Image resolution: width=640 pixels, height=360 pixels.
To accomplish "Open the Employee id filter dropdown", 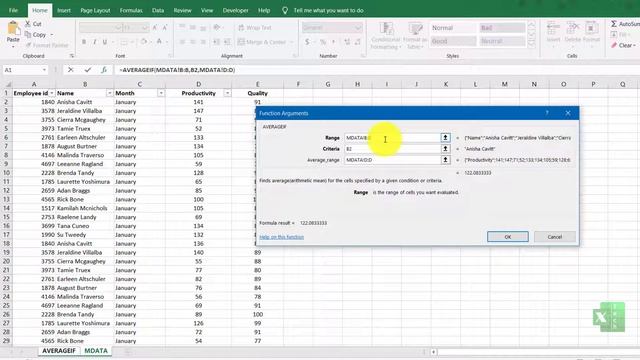I will pyautogui.click(x=51, y=93).
